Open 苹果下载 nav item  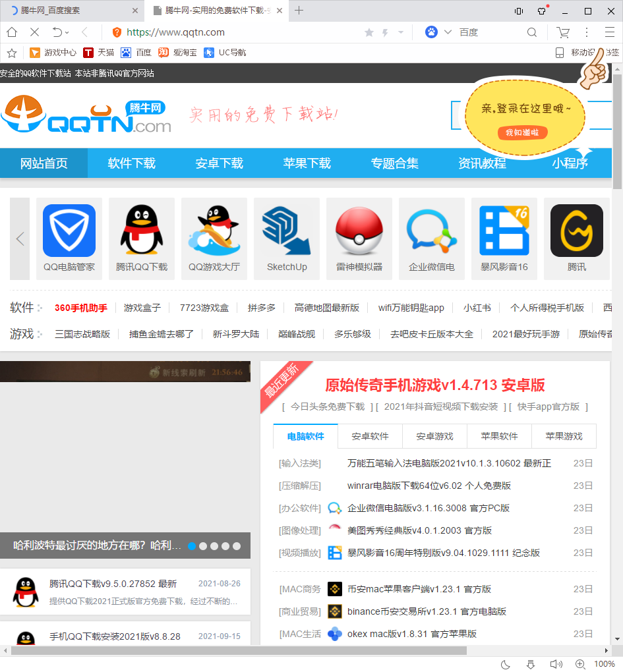click(307, 163)
